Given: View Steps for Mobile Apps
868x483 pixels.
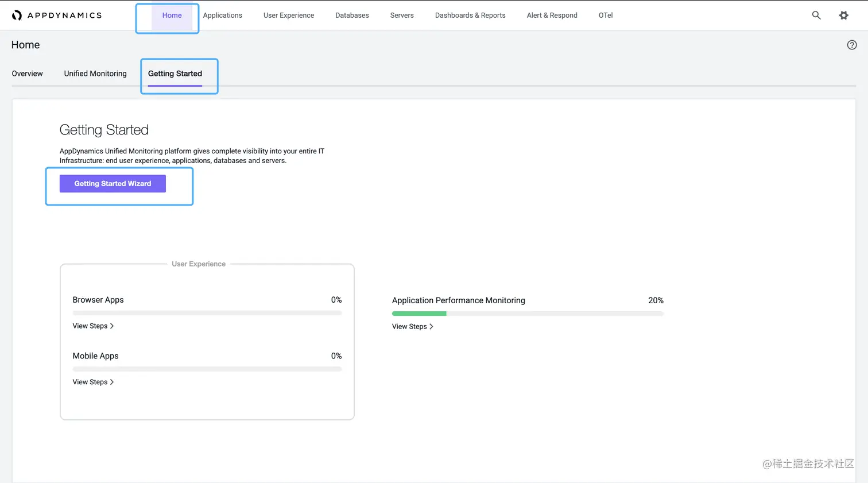Looking at the screenshot, I should pyautogui.click(x=93, y=382).
